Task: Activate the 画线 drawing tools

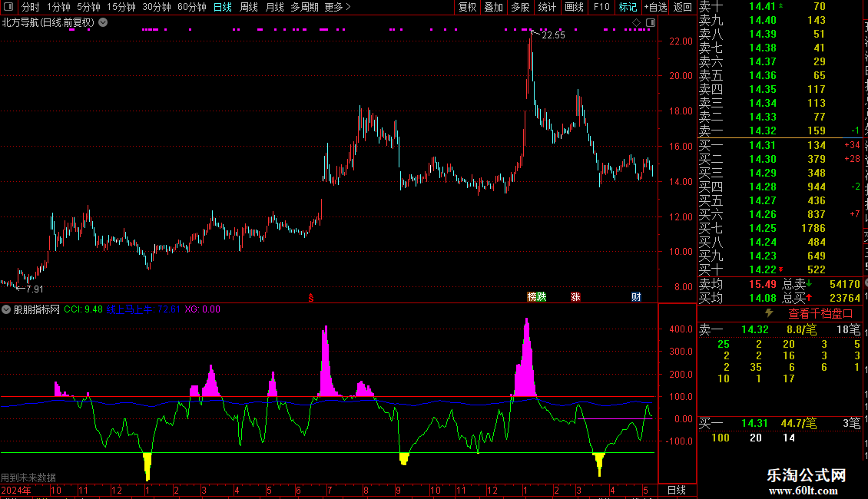Action: click(x=574, y=7)
